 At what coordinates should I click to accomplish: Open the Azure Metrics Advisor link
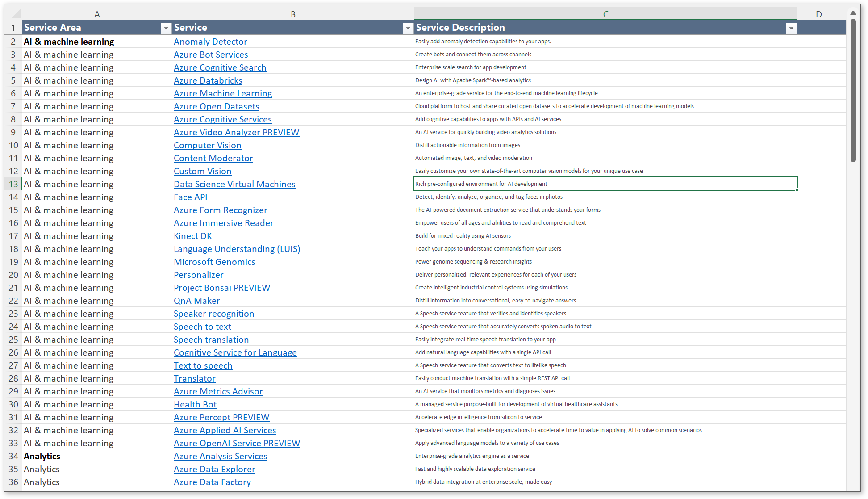coord(218,391)
